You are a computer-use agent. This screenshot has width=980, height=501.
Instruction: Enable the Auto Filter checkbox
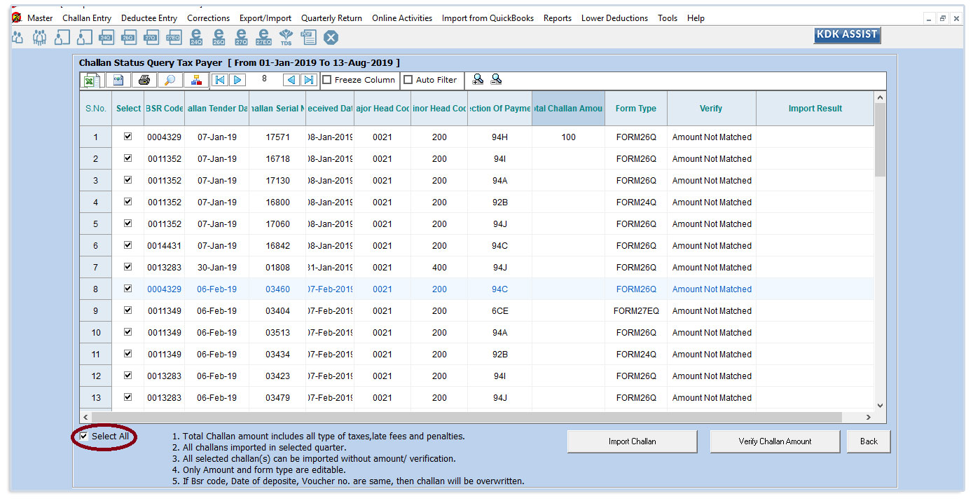click(x=408, y=80)
